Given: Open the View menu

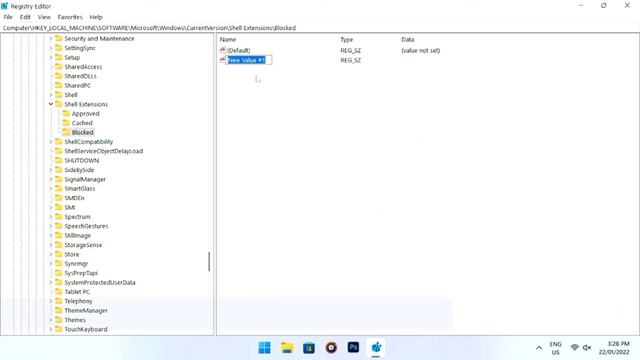Looking at the screenshot, I should pyautogui.click(x=44, y=17).
